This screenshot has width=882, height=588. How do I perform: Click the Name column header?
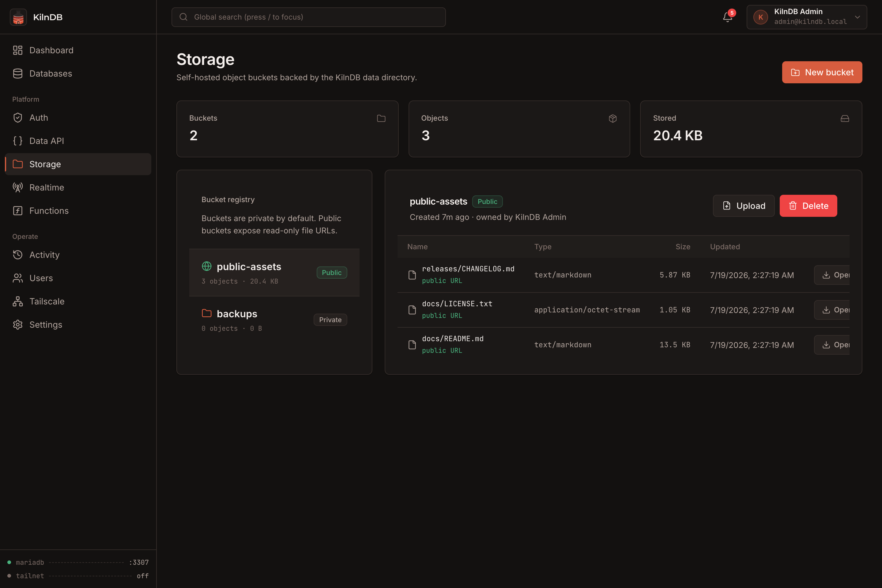(417, 247)
